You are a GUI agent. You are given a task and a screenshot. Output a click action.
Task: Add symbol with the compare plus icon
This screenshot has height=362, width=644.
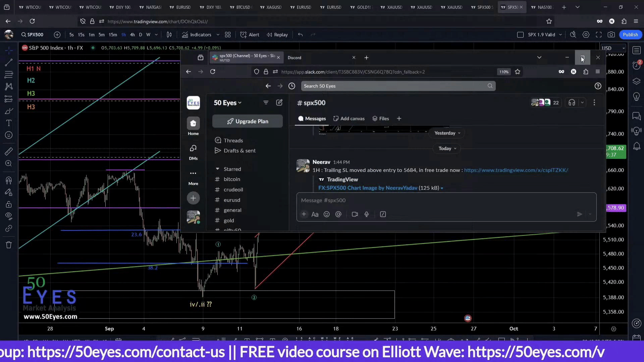coord(57,35)
